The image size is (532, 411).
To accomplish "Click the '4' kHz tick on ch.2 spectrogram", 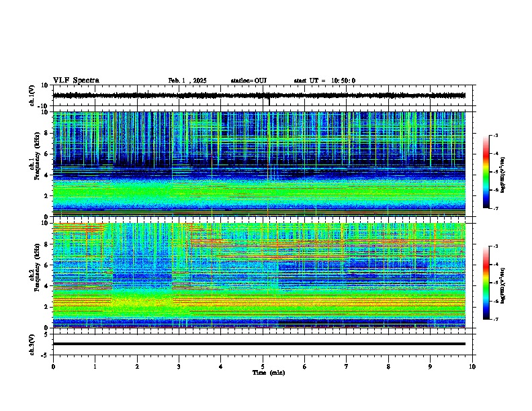I will click(x=46, y=286).
